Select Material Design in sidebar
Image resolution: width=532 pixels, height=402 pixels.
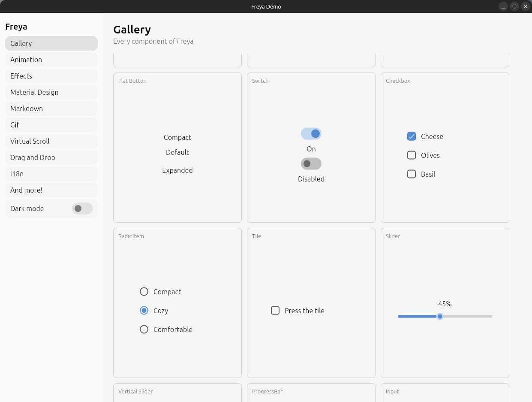(x=51, y=92)
